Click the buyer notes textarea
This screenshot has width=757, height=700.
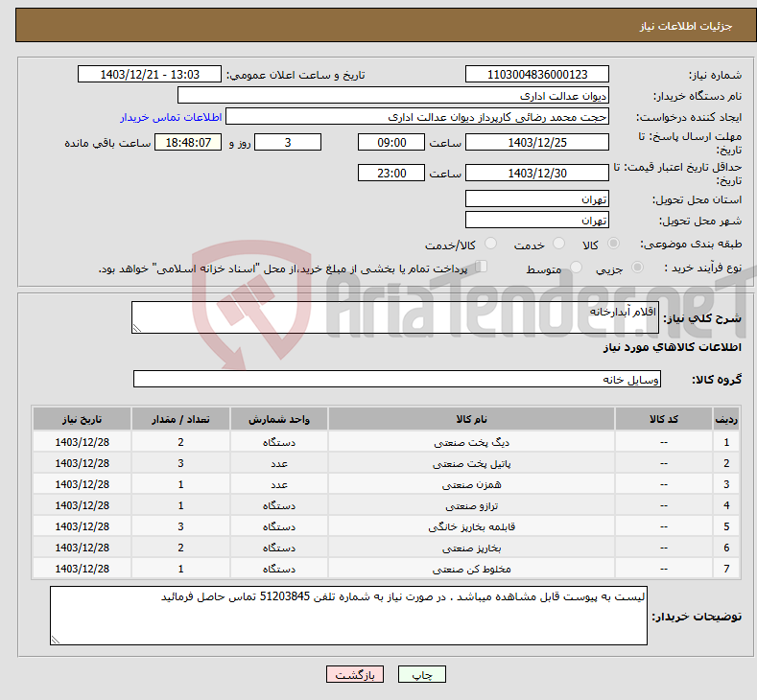coord(348,616)
